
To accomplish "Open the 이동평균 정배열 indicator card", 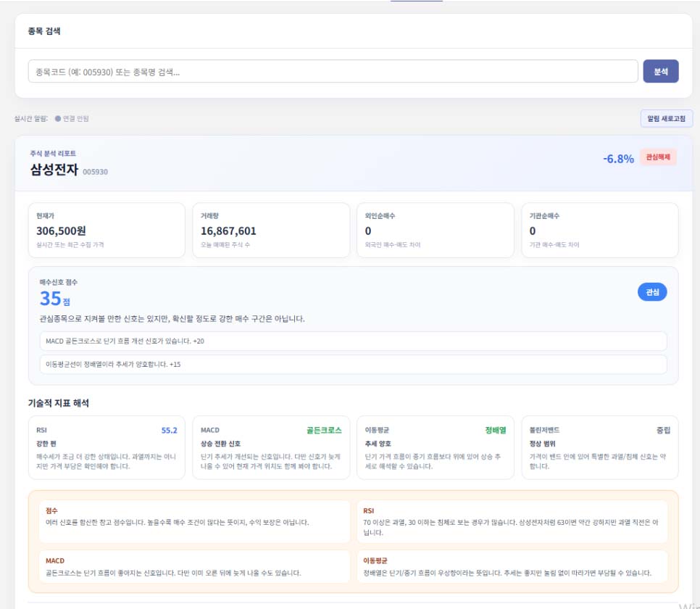I will click(436, 448).
